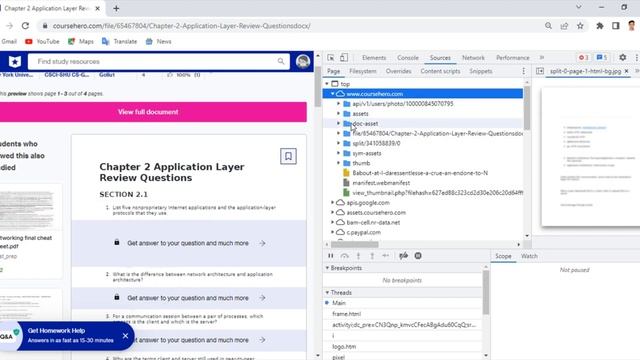
Task: Show more DevTools tabs via chevron
Action: [542, 58]
